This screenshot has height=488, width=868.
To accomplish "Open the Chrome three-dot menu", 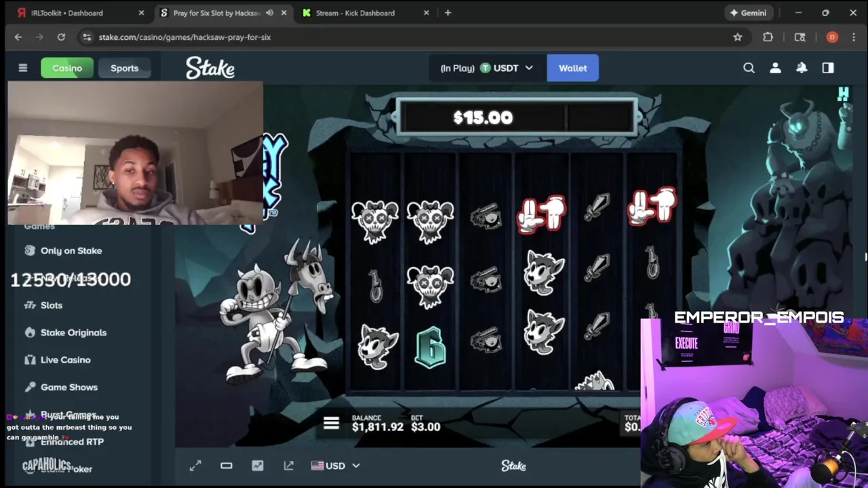I will point(853,37).
